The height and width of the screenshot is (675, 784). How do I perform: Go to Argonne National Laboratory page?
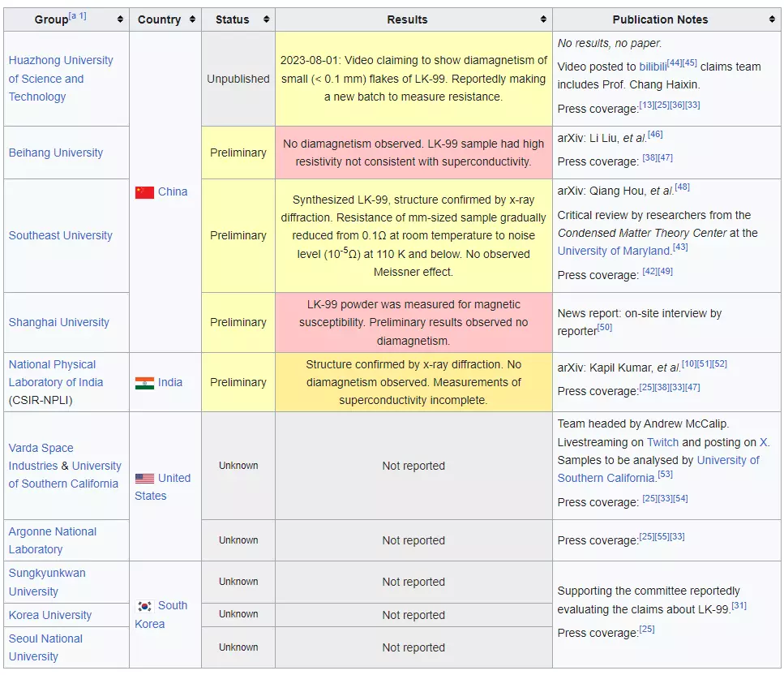point(52,540)
